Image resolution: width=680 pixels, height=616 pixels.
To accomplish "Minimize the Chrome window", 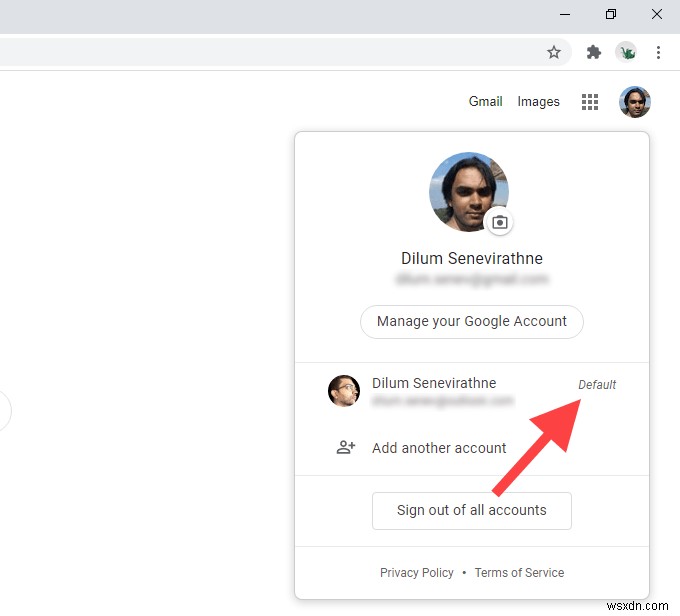I will pos(565,14).
